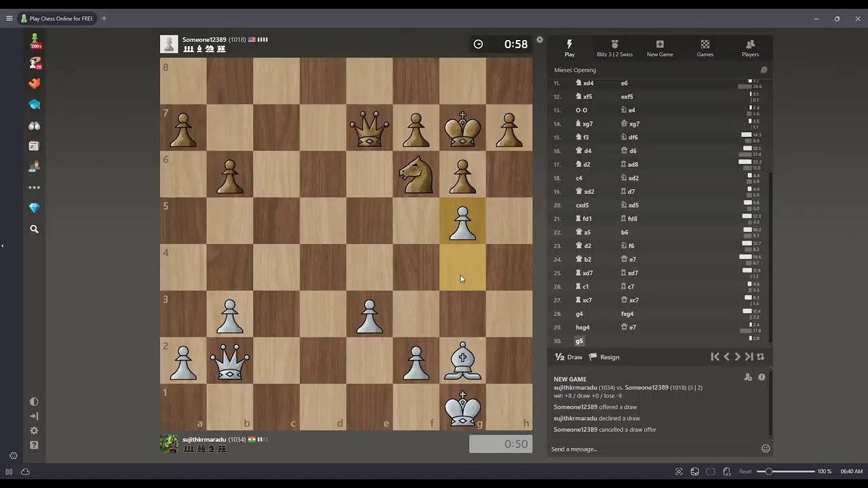Image resolution: width=868 pixels, height=488 pixels.
Task: Click the opening book icon beside Mieses Opening
Action: pos(764,70)
